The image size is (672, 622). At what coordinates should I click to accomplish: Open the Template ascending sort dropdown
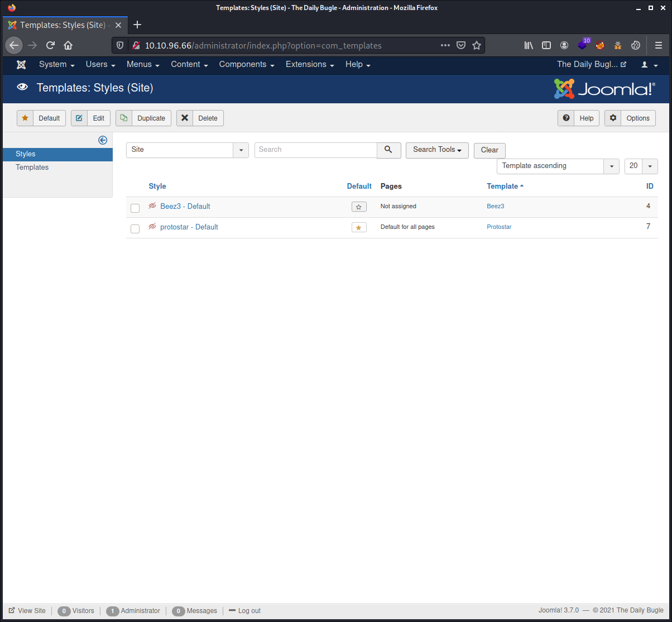[x=558, y=166]
